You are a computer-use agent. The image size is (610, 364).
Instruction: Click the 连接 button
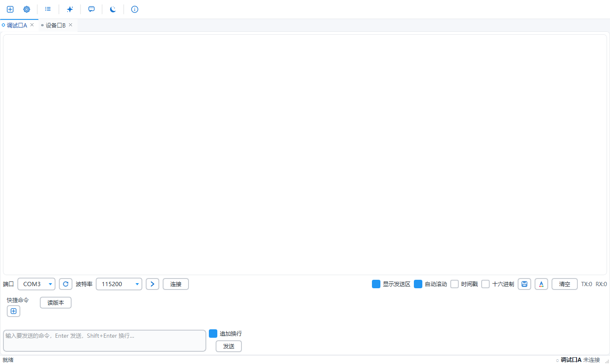(x=176, y=284)
